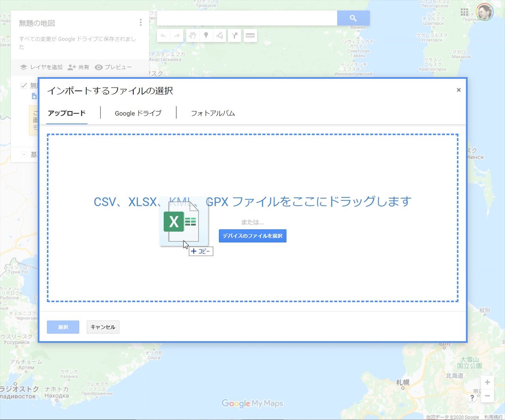The image size is (505, 420).
Task: Click the キャンセル button
Action: tap(103, 327)
